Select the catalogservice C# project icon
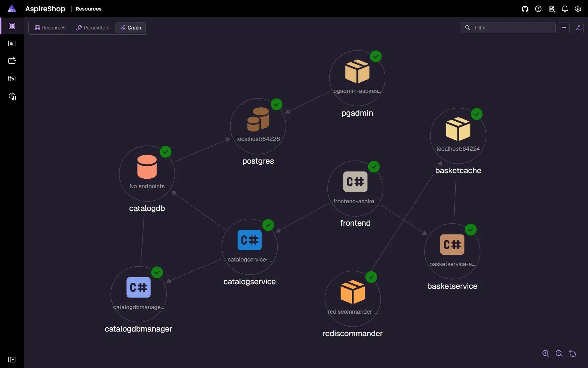Image resolution: width=588 pixels, height=368 pixels. [x=250, y=240]
